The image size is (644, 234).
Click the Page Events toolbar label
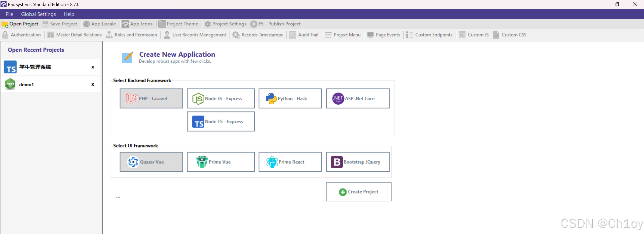[388, 35]
